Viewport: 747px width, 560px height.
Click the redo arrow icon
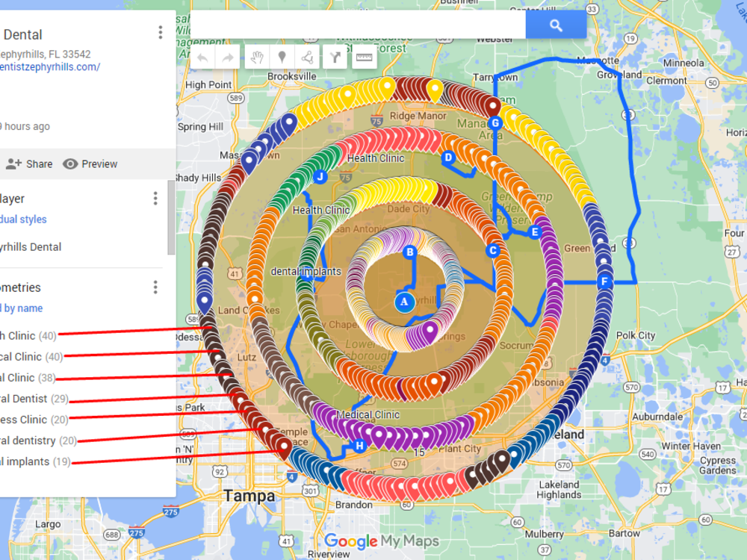tap(226, 57)
